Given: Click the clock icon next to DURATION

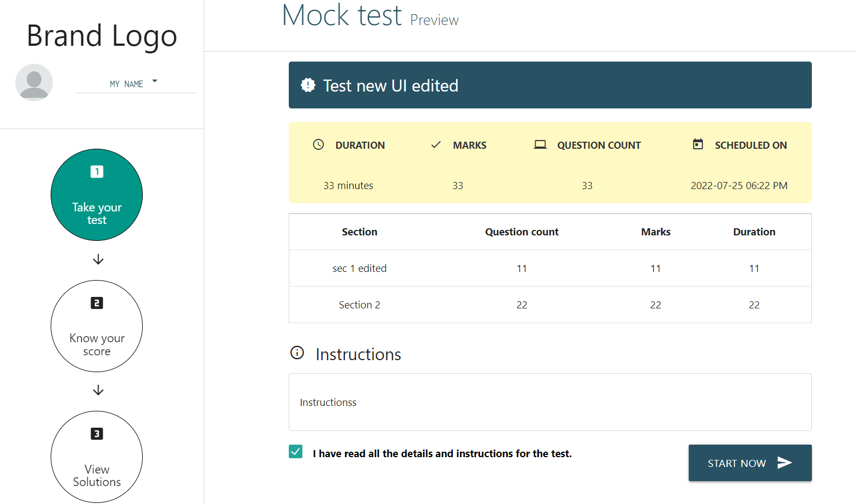Looking at the screenshot, I should coord(318,144).
